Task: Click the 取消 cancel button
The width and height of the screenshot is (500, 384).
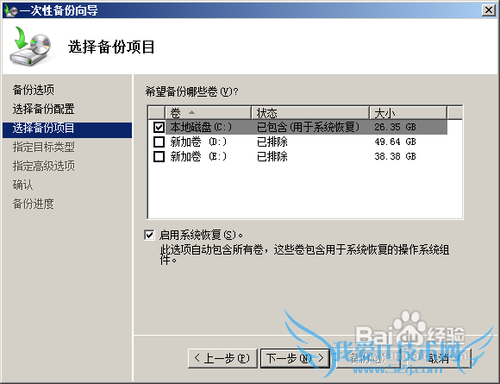Action: pyautogui.click(x=439, y=358)
